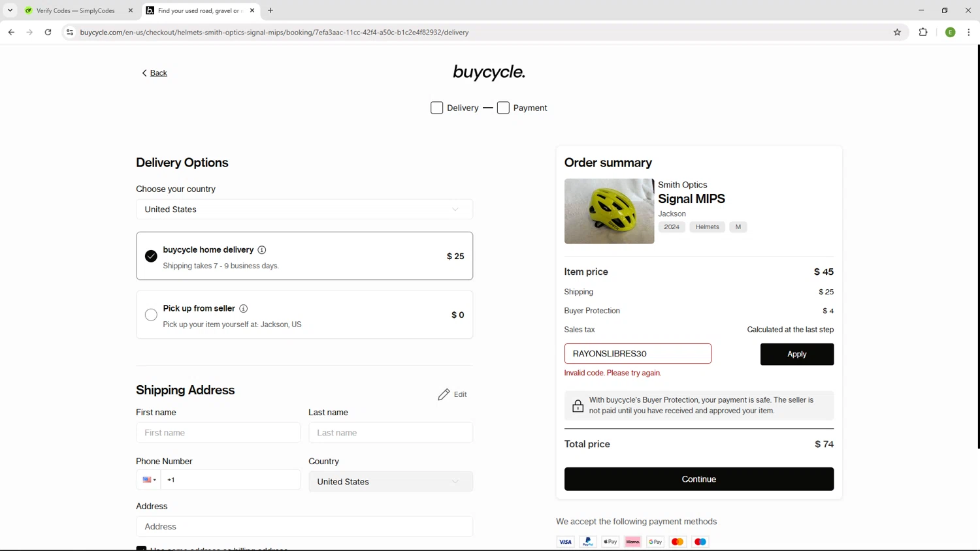The height and width of the screenshot is (551, 980).
Task: Click the Smith Optics brand name
Action: click(x=683, y=185)
